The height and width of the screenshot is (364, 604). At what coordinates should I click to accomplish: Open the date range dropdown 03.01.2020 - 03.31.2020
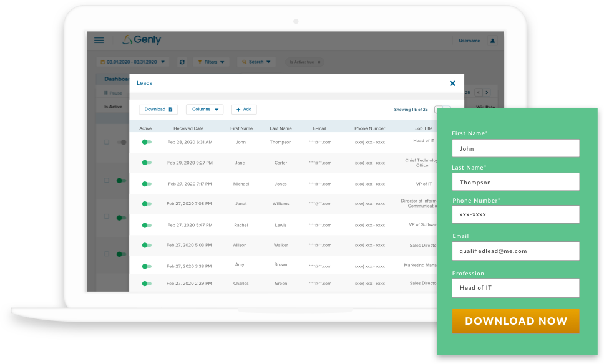(x=133, y=62)
